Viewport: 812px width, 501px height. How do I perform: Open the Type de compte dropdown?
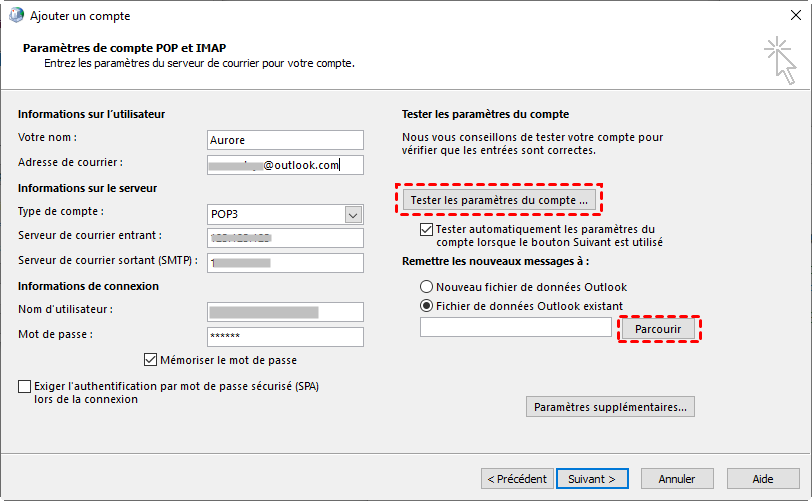352,214
